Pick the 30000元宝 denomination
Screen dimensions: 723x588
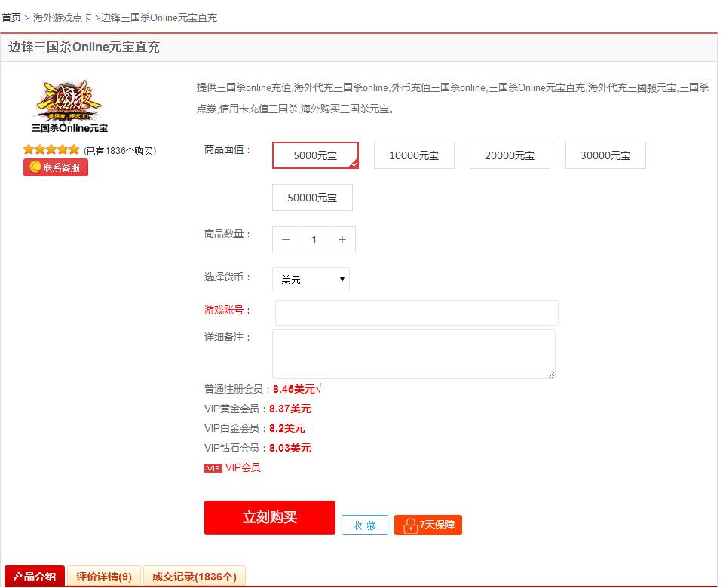click(605, 155)
